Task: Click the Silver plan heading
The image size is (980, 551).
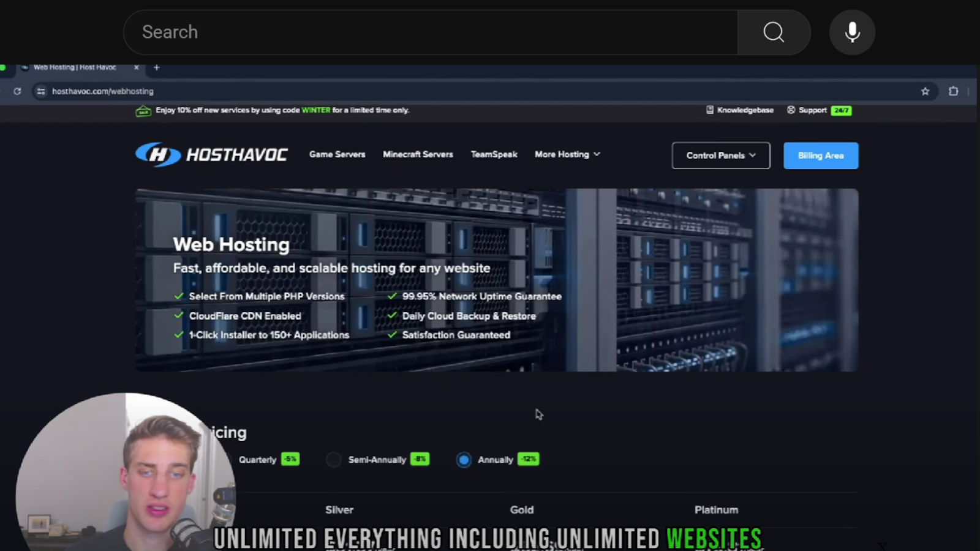Action: (339, 509)
